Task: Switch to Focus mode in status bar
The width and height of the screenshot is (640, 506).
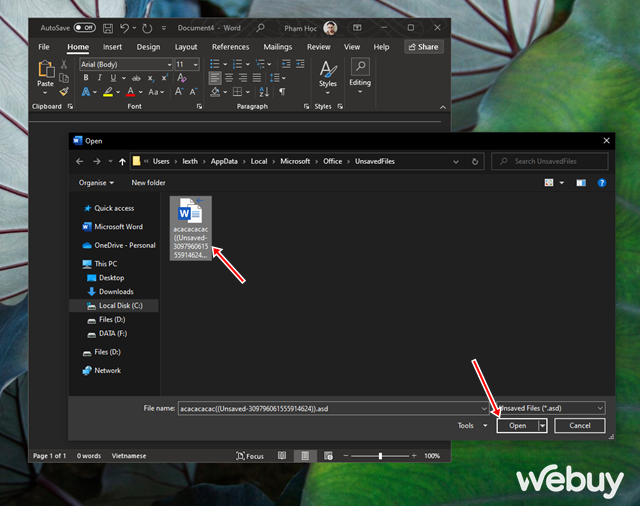Action: (250, 455)
